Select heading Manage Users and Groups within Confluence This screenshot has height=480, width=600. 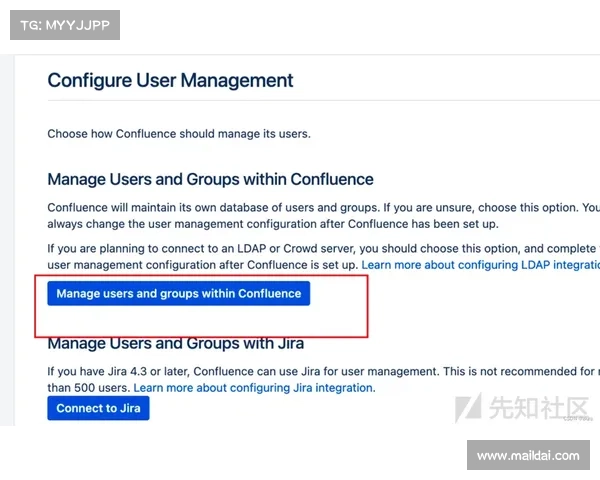point(210,179)
